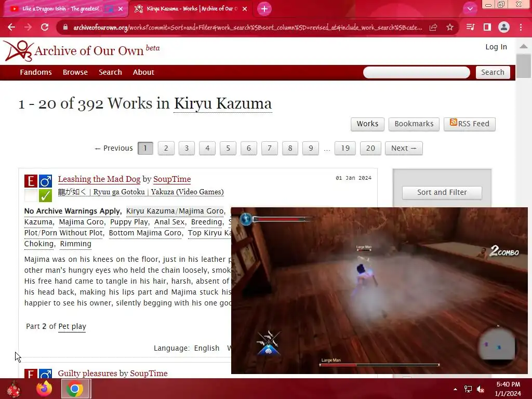Click scrollbar up arrow

(524, 46)
